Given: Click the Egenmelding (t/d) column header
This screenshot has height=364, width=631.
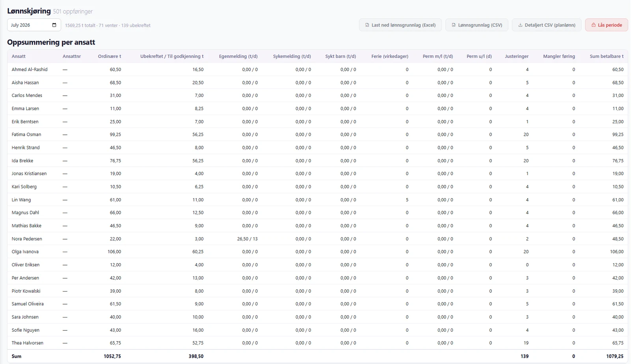Looking at the screenshot, I should coord(238,56).
